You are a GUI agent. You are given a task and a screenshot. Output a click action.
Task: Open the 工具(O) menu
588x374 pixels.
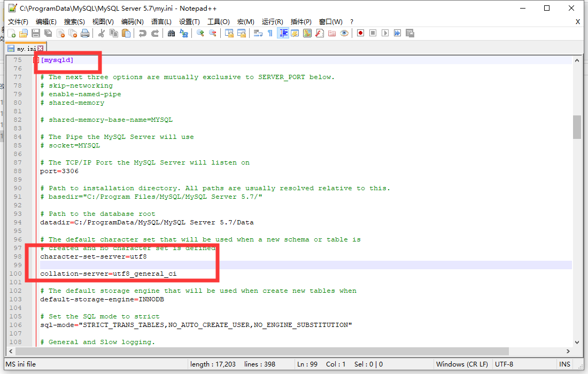pos(219,22)
